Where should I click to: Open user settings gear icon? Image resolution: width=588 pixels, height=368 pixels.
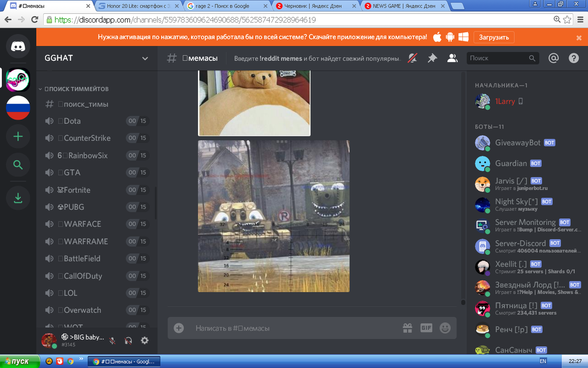pos(145,341)
